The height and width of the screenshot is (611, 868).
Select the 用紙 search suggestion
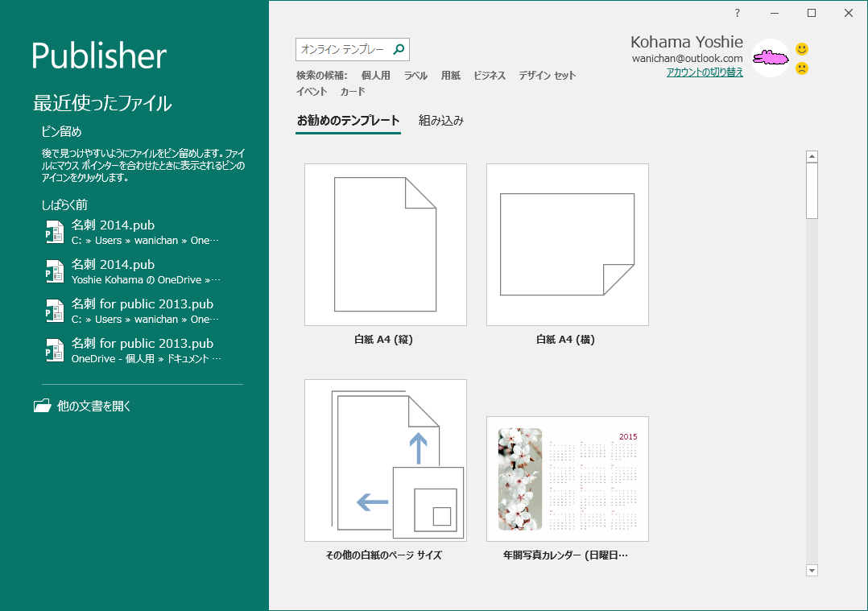pos(451,76)
